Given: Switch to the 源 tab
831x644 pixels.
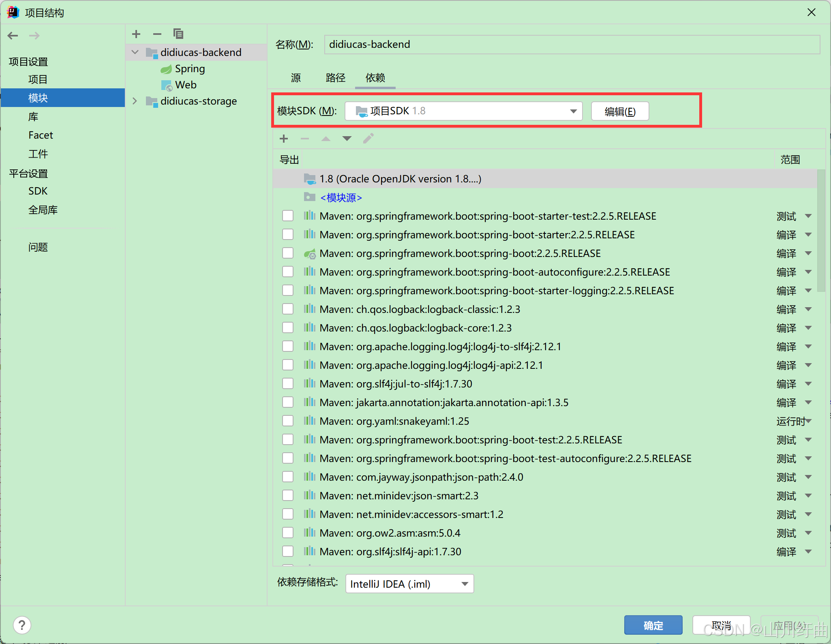Looking at the screenshot, I should tap(296, 78).
